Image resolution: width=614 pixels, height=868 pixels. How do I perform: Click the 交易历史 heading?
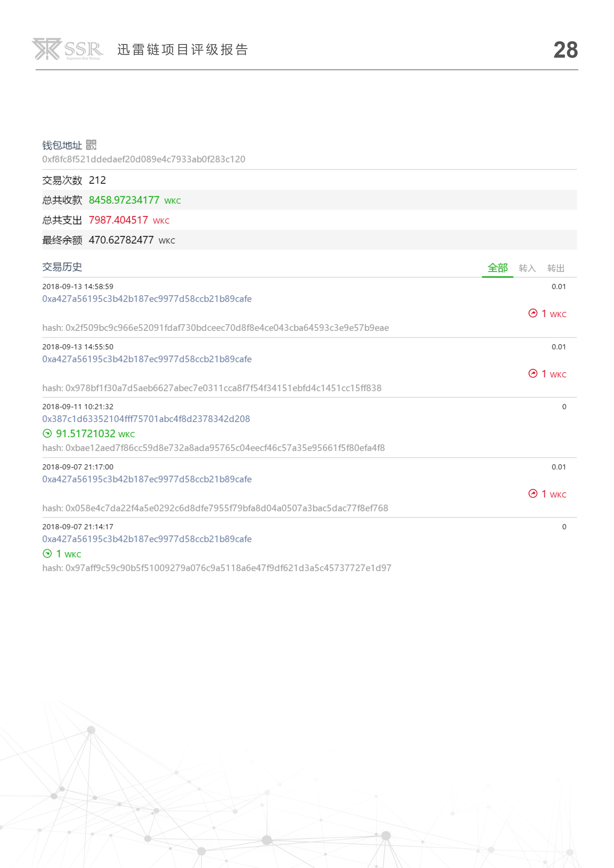[x=62, y=267]
